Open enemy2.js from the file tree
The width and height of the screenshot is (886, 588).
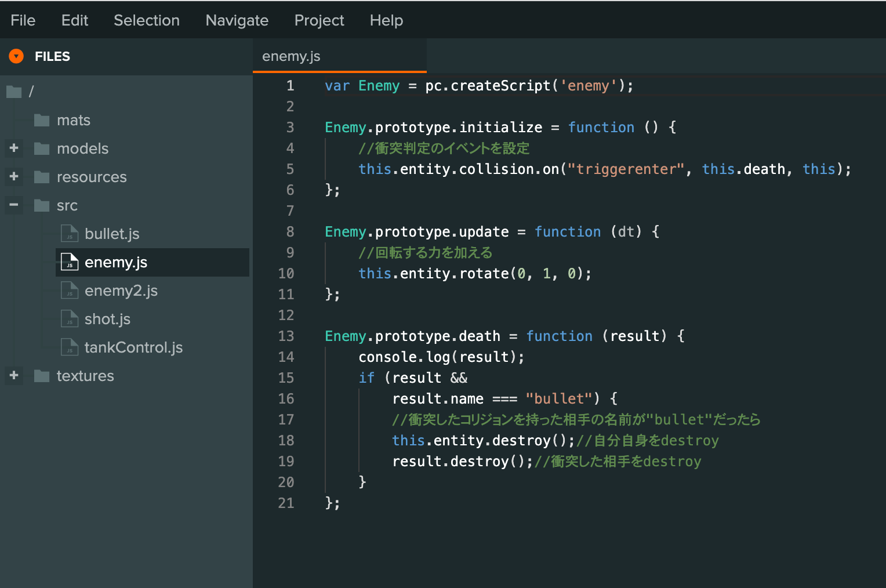pos(121,291)
